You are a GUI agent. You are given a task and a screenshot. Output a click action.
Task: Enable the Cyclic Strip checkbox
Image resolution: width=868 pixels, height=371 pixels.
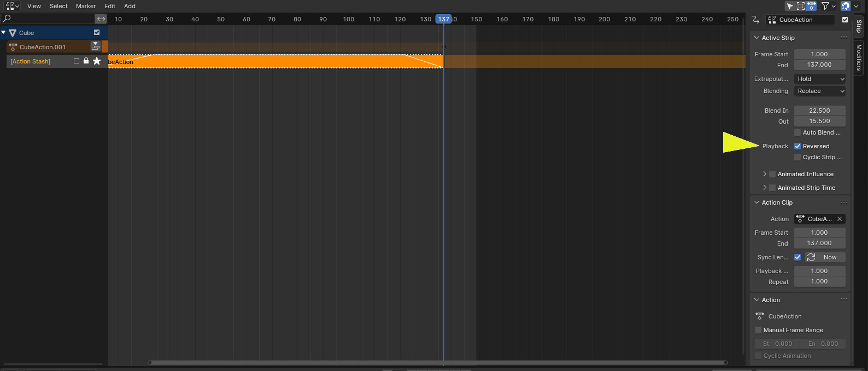[x=797, y=157]
